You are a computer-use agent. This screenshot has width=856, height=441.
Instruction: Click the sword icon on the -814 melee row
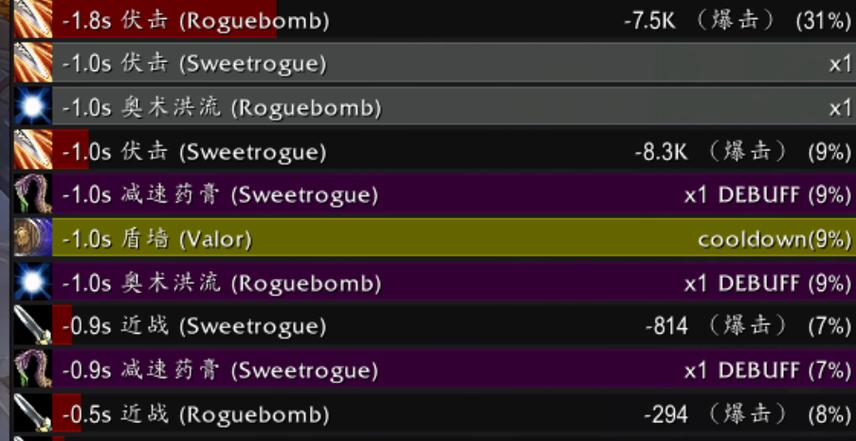click(x=33, y=326)
